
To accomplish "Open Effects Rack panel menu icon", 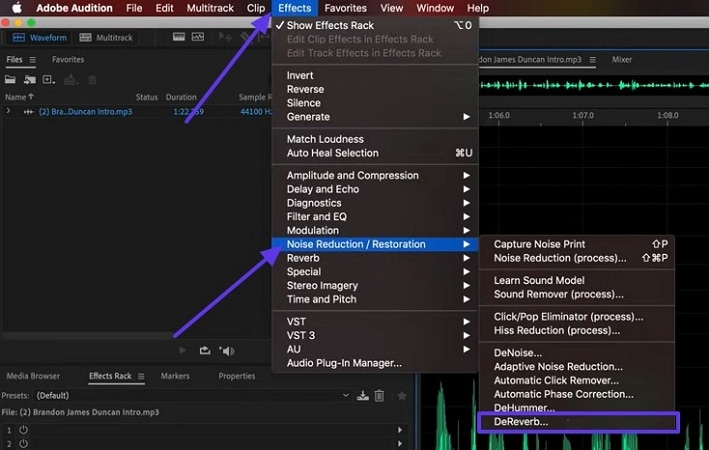I will click(141, 376).
